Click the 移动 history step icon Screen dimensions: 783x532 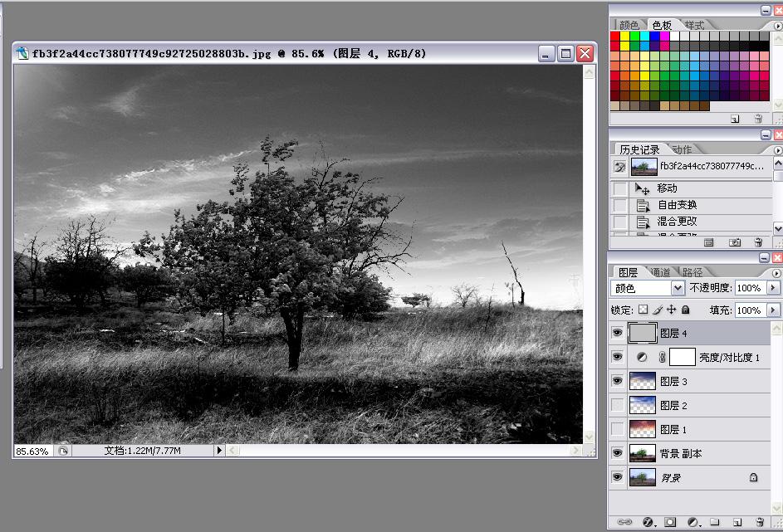tap(642, 188)
